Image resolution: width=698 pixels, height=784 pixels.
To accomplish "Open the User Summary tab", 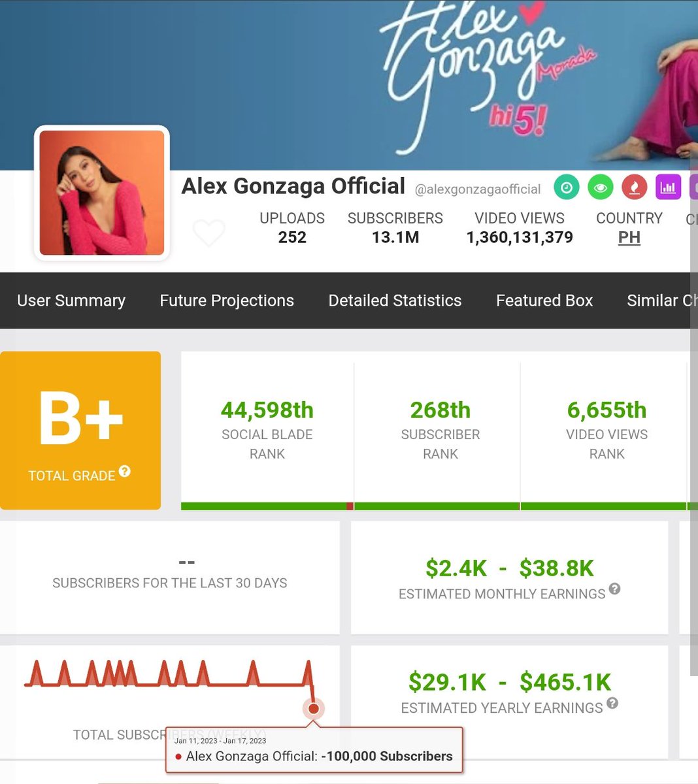I will [x=71, y=301].
